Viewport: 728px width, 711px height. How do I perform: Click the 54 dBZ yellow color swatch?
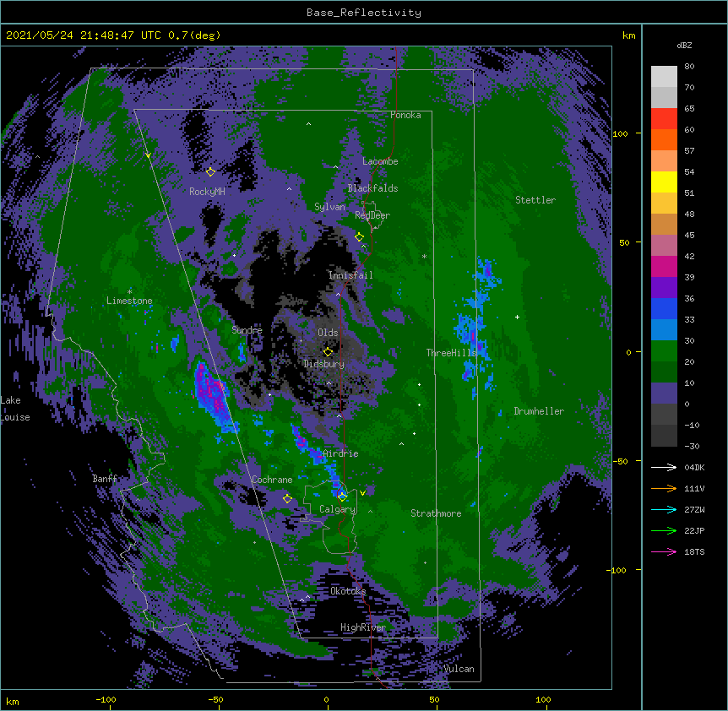(664, 182)
